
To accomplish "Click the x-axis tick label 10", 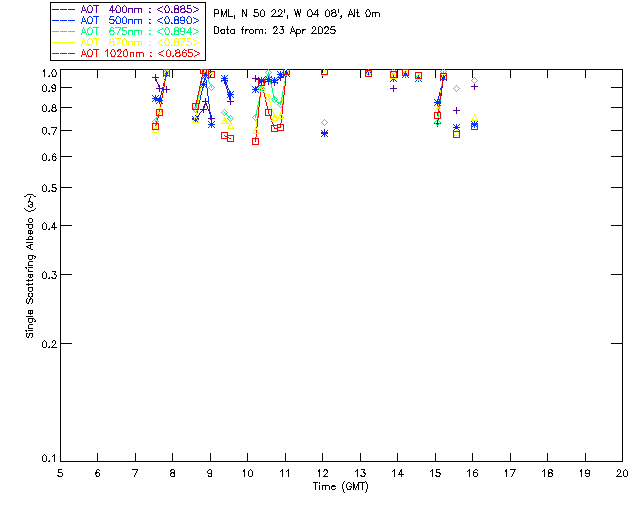I will [247, 473].
